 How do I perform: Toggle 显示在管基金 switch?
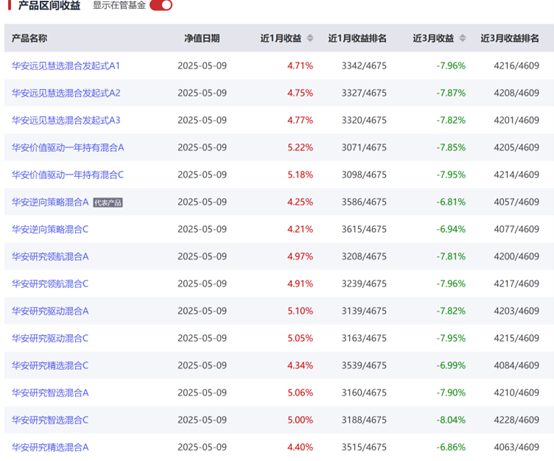click(x=161, y=5)
